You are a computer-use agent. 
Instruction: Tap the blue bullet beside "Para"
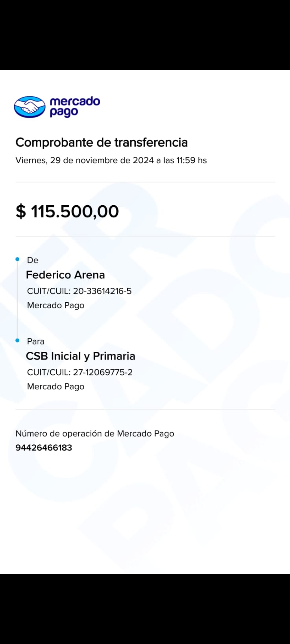(x=17, y=341)
